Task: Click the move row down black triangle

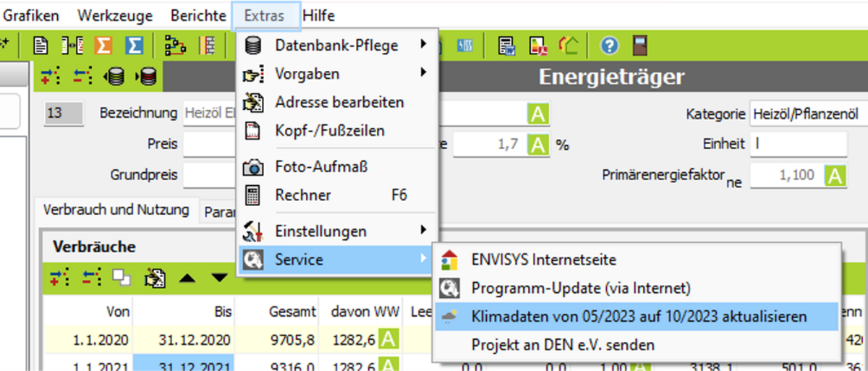Action: (219, 277)
